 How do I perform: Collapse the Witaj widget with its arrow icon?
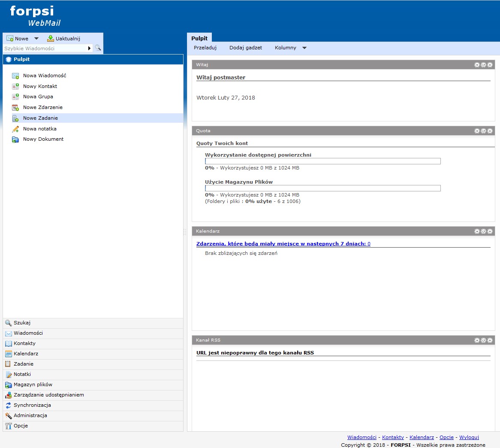(x=477, y=65)
